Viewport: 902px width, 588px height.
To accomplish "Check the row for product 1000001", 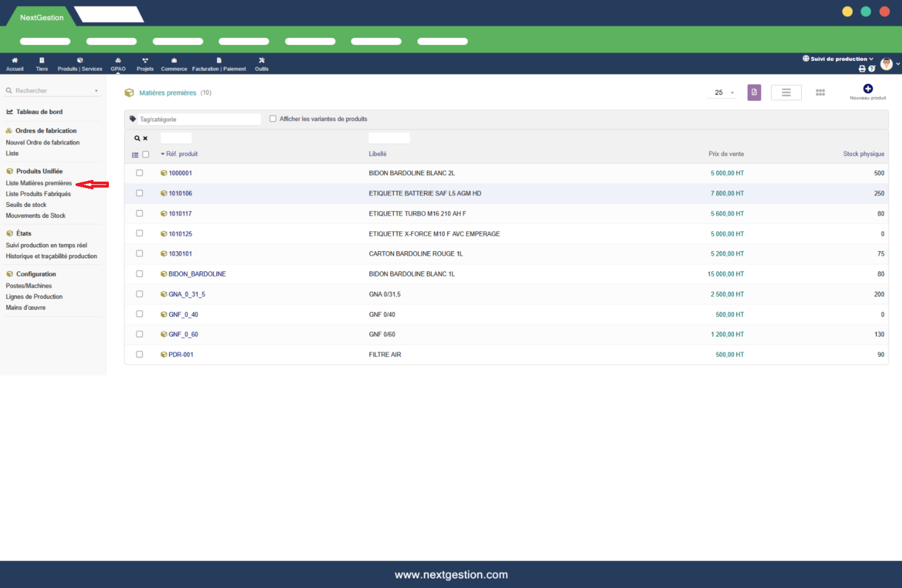I will 140,173.
